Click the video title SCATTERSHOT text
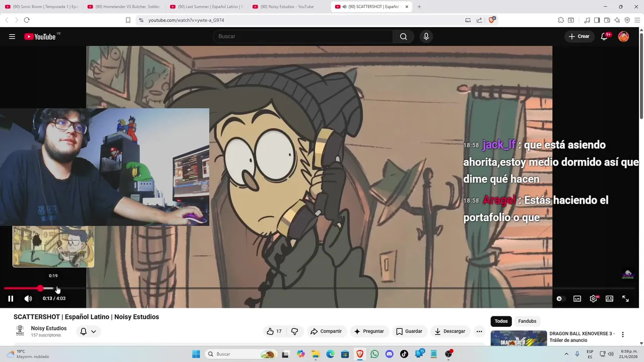Viewport: 644px width, 362px height. pyautogui.click(x=86, y=317)
